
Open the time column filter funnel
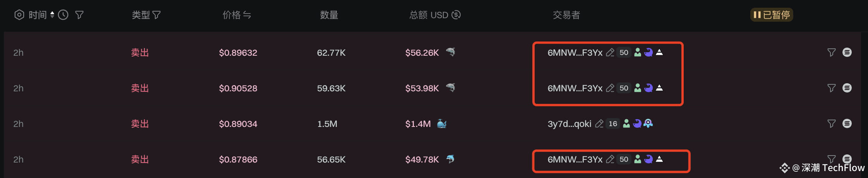[x=79, y=15]
